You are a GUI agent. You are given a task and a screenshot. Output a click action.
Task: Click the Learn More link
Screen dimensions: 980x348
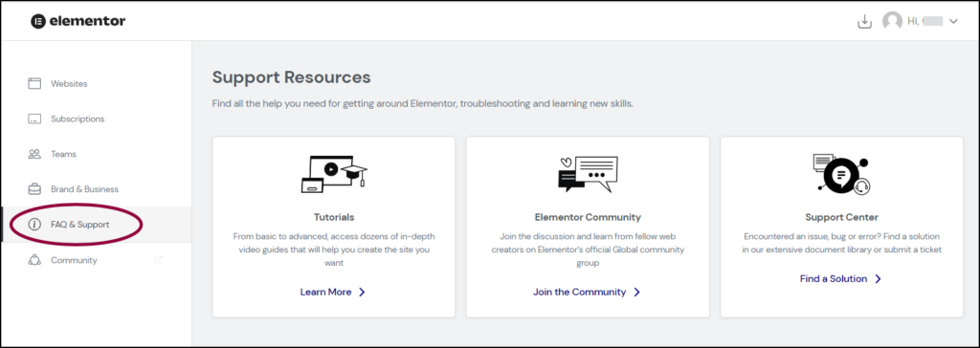[x=325, y=292]
